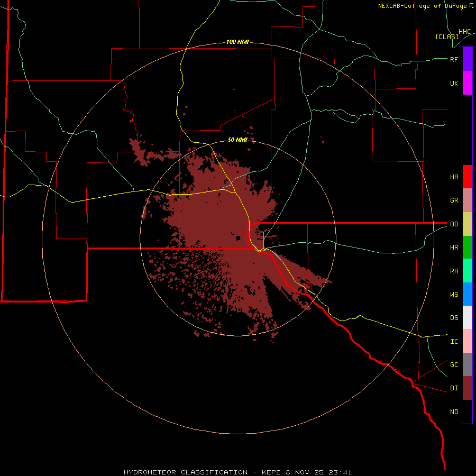Click the 100 NMI range ring label

[x=237, y=42]
